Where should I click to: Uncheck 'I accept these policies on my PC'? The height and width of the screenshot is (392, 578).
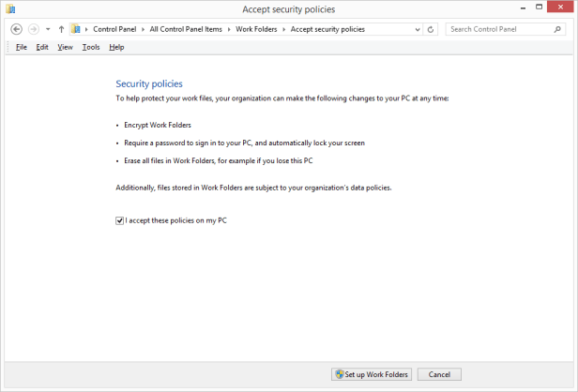(x=120, y=220)
